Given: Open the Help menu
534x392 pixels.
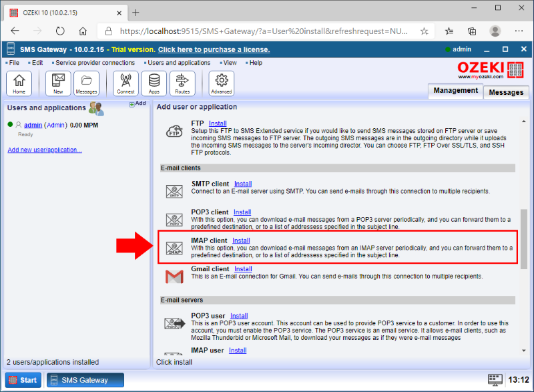Looking at the screenshot, I should [x=256, y=63].
